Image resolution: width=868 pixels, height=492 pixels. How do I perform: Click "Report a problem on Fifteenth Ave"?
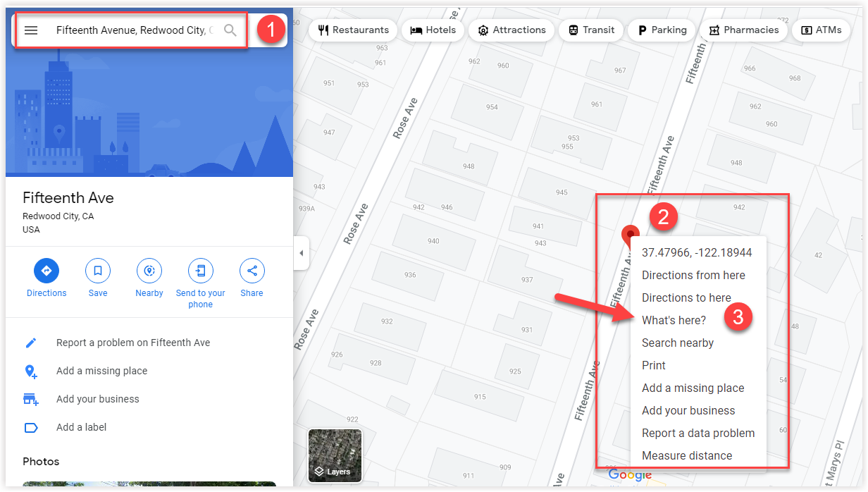(x=133, y=343)
